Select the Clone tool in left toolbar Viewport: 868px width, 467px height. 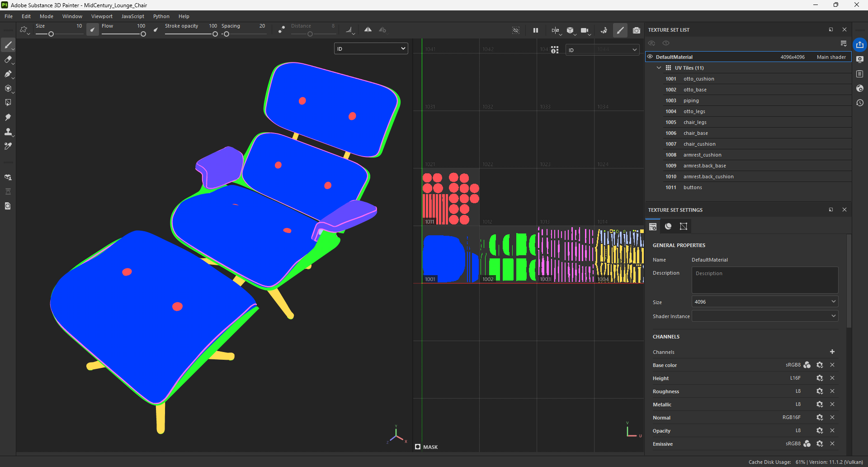(8, 132)
